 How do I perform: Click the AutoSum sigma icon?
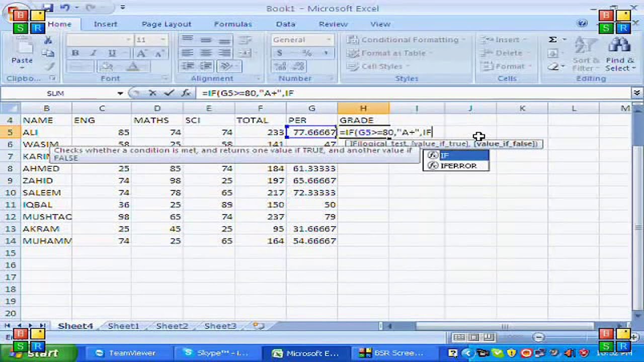point(553,40)
